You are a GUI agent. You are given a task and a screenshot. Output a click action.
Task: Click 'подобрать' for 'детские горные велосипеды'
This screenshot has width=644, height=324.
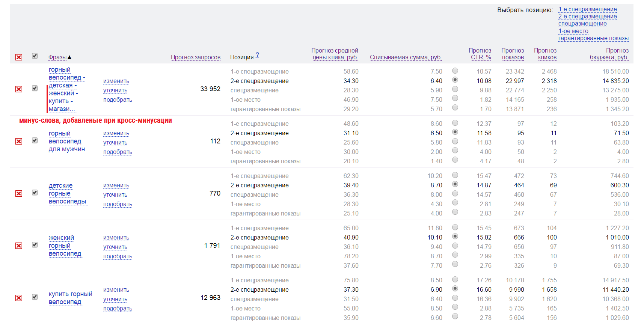(118, 204)
